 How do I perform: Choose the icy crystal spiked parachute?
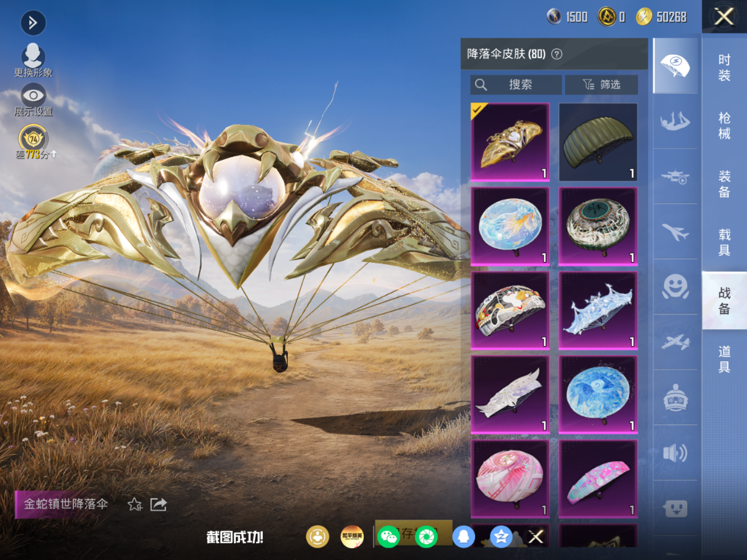coord(598,311)
